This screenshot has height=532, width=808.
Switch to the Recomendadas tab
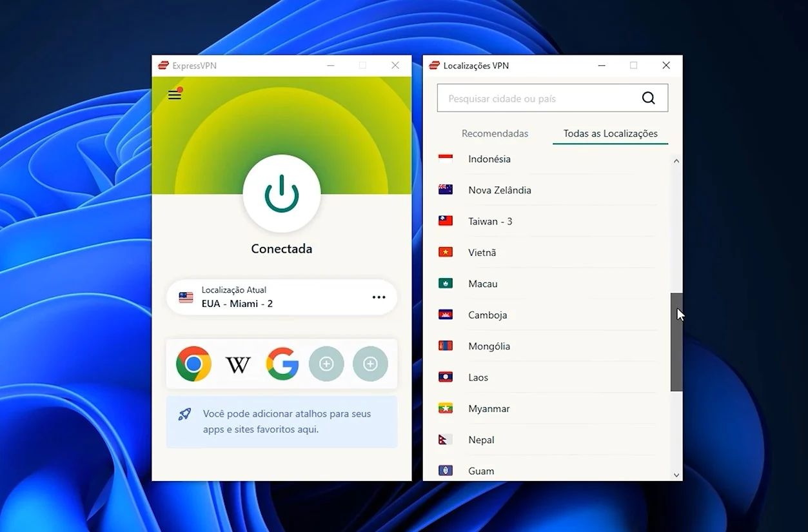pos(495,133)
